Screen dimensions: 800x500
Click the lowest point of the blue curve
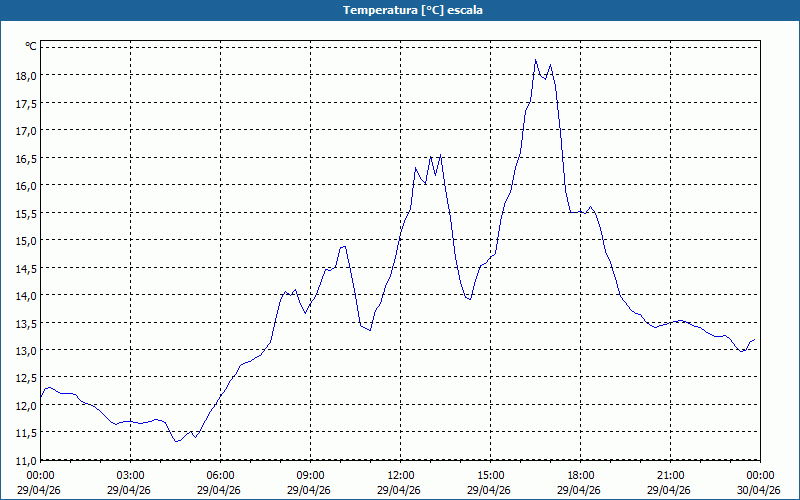click(176, 441)
